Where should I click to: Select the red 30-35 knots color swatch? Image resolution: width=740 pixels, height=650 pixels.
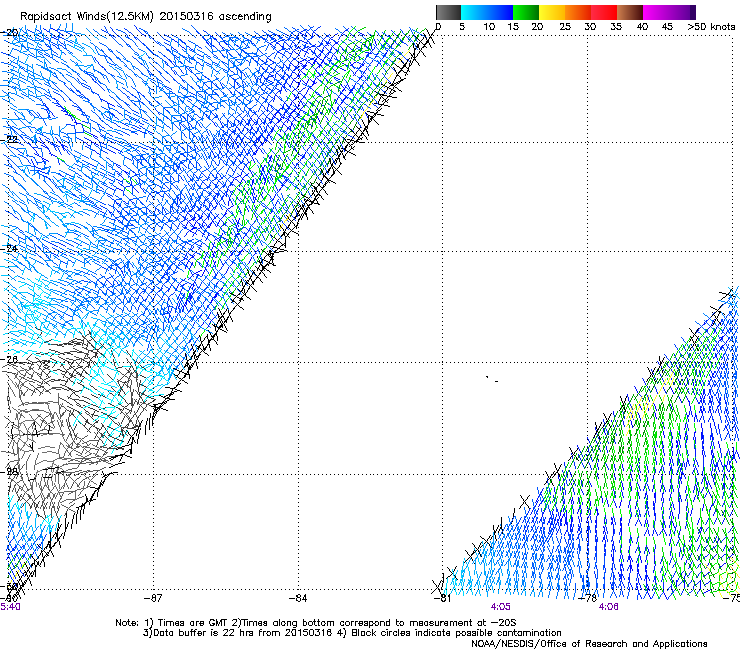pyautogui.click(x=604, y=12)
